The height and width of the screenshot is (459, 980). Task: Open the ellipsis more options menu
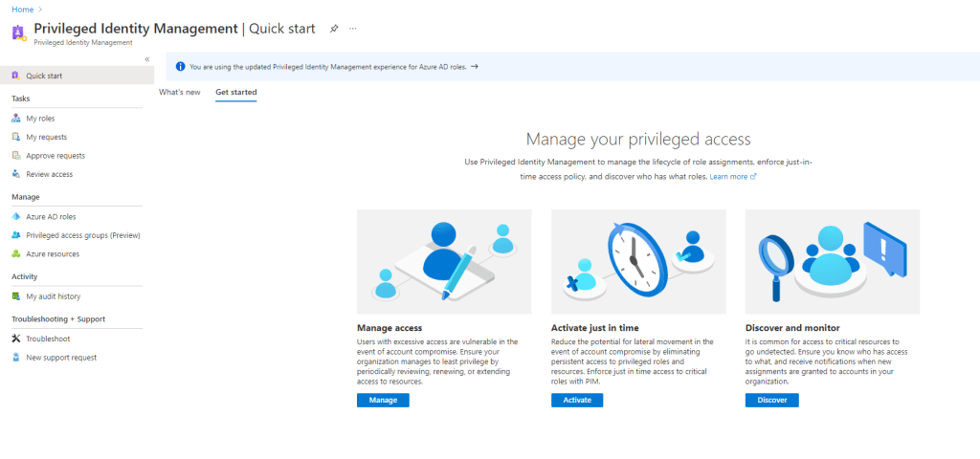[353, 29]
